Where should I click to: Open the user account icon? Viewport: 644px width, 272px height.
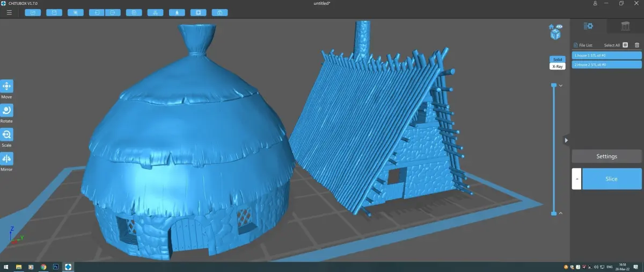595,3
